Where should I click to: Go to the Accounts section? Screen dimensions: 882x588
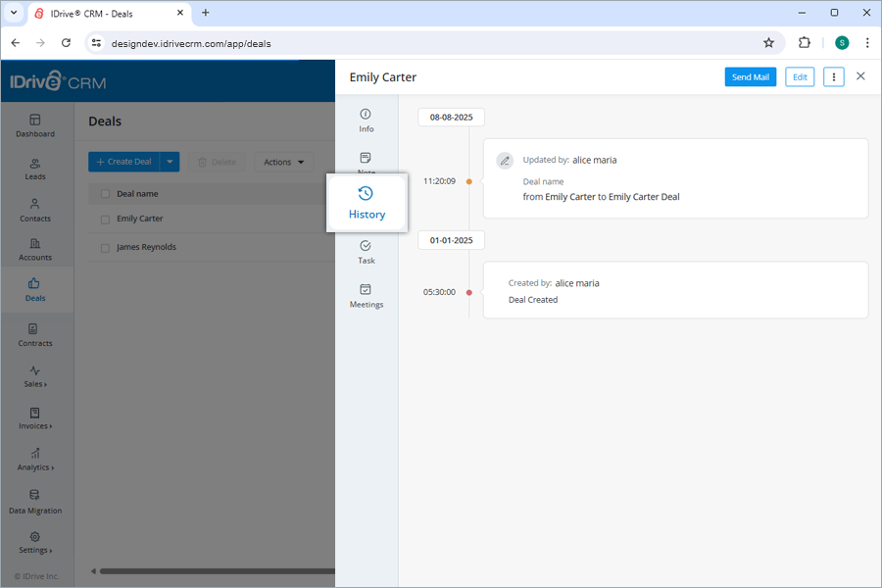(x=35, y=250)
